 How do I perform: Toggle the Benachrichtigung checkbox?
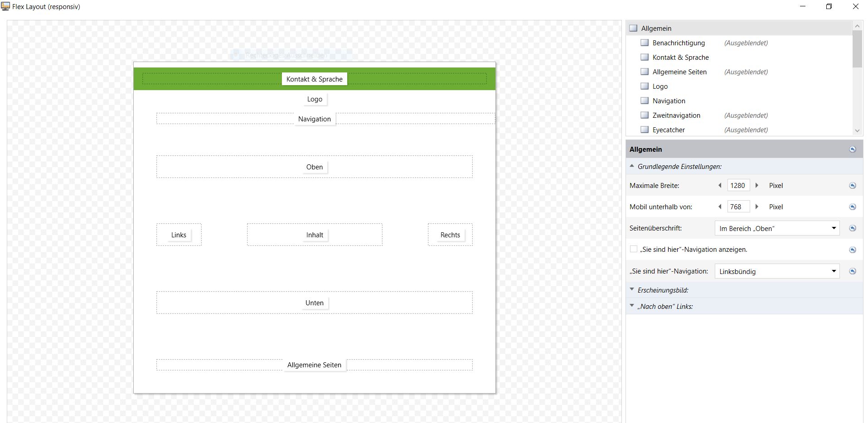[645, 43]
